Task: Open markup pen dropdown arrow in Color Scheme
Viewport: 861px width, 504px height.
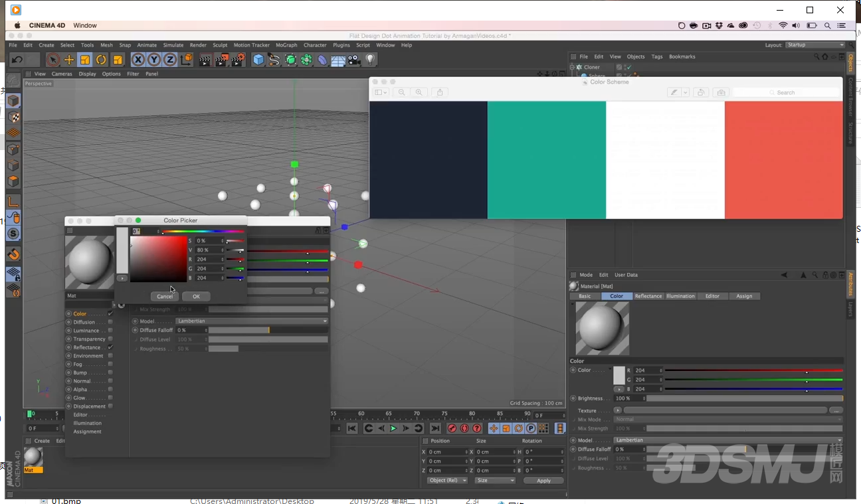Action: [x=686, y=92]
